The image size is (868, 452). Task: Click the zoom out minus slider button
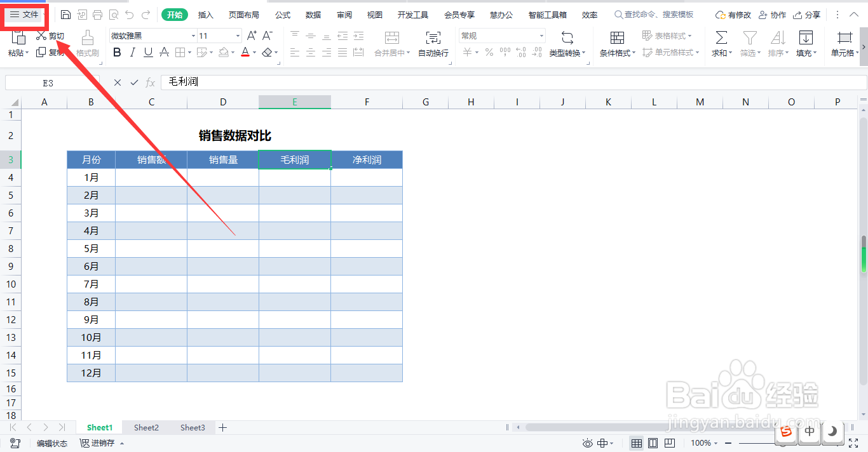click(728, 443)
